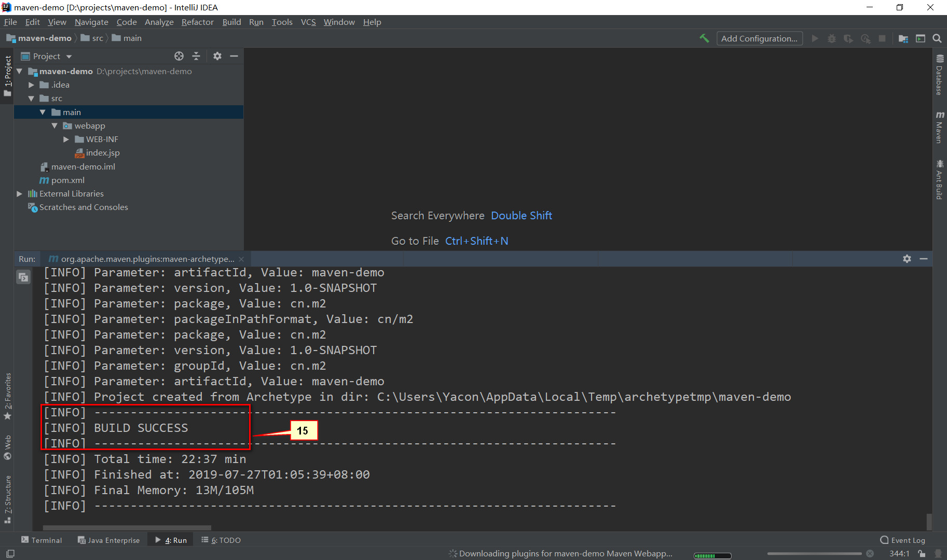
Task: Click the Run play icon in the toolbar
Action: [815, 38]
